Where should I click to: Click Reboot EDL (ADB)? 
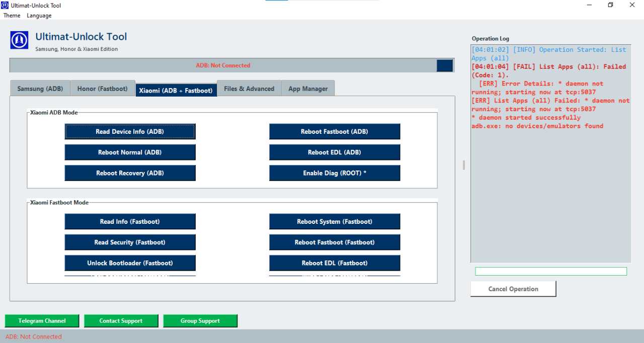pos(335,152)
